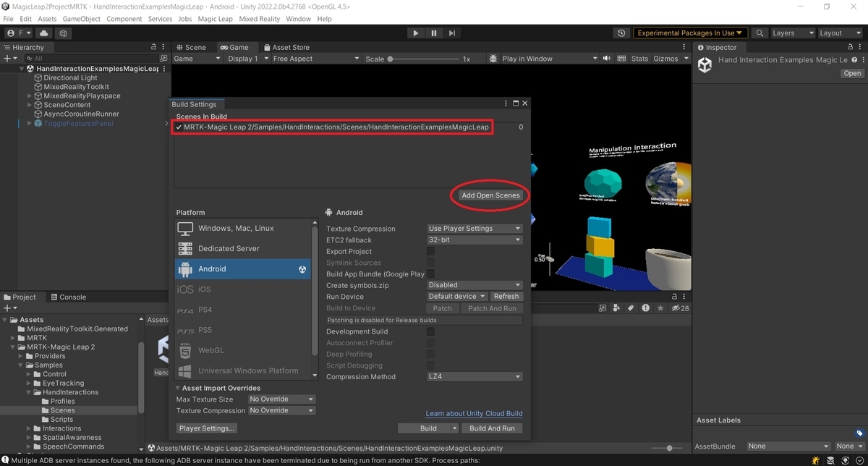Image resolution: width=868 pixels, height=466 pixels.
Task: Select the PS4 platform
Action: (x=243, y=310)
